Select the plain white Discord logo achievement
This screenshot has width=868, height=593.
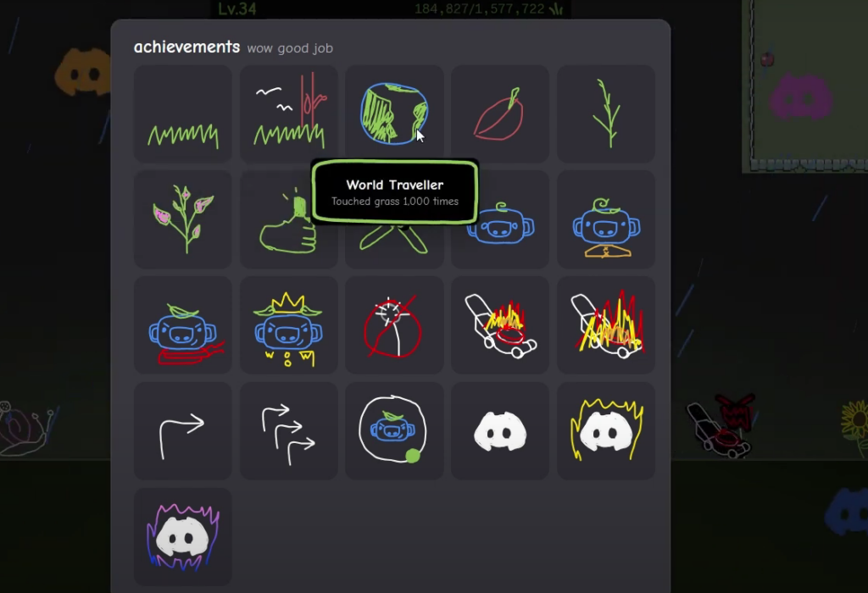click(500, 431)
